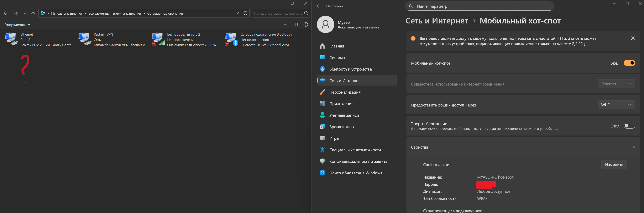The width and height of the screenshot is (644, 213).
Task: Toggle the Энергосбережение switch
Action: (x=629, y=126)
